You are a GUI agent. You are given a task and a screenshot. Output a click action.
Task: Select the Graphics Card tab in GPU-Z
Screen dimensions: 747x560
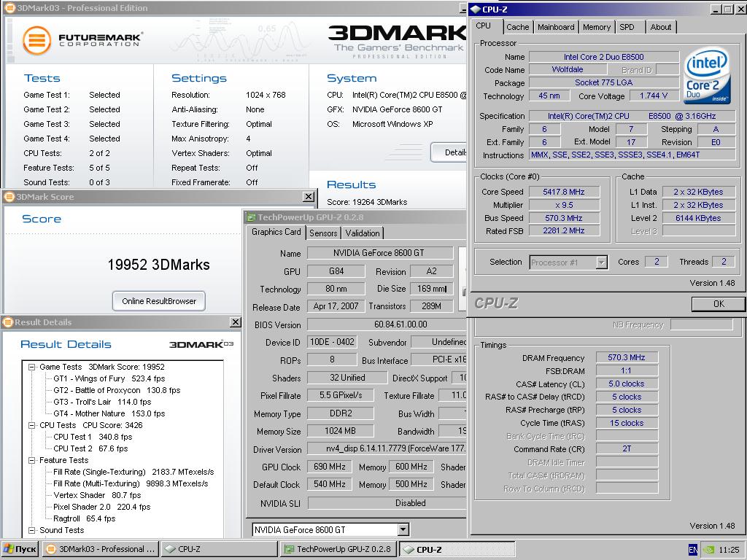tap(276, 232)
